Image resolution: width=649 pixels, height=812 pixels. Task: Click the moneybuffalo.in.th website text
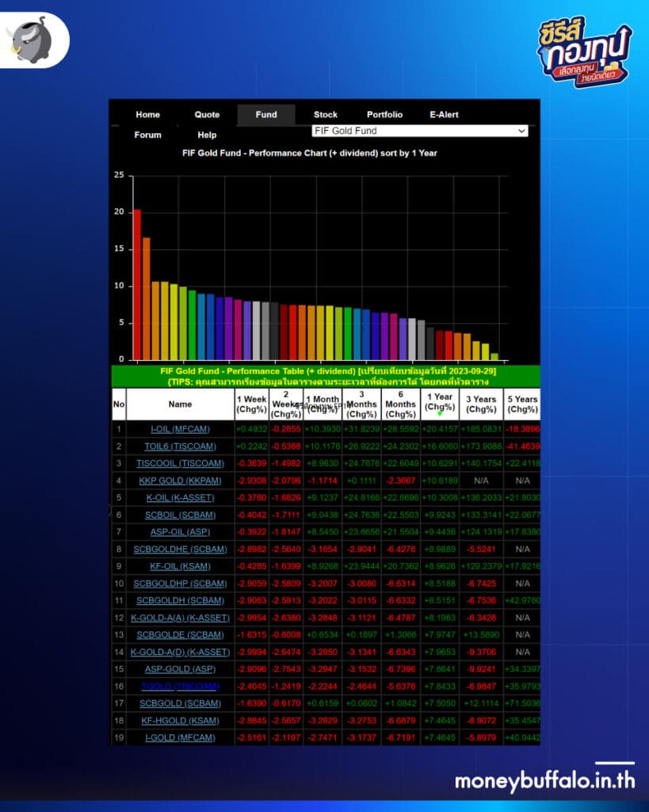tap(544, 780)
